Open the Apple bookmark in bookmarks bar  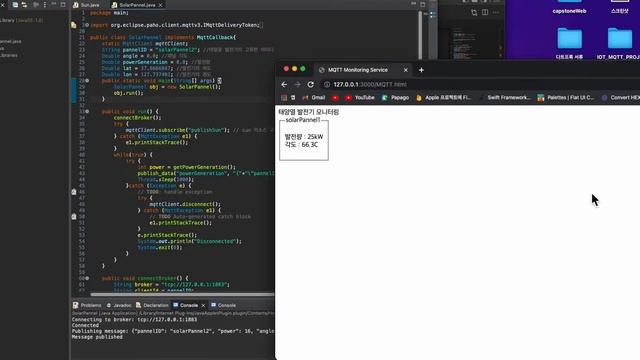443,98
